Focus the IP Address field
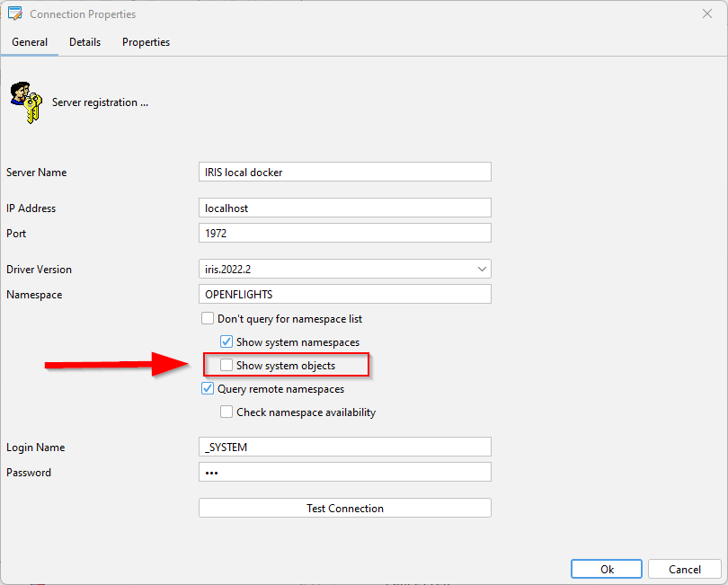The height and width of the screenshot is (585, 728). click(344, 208)
